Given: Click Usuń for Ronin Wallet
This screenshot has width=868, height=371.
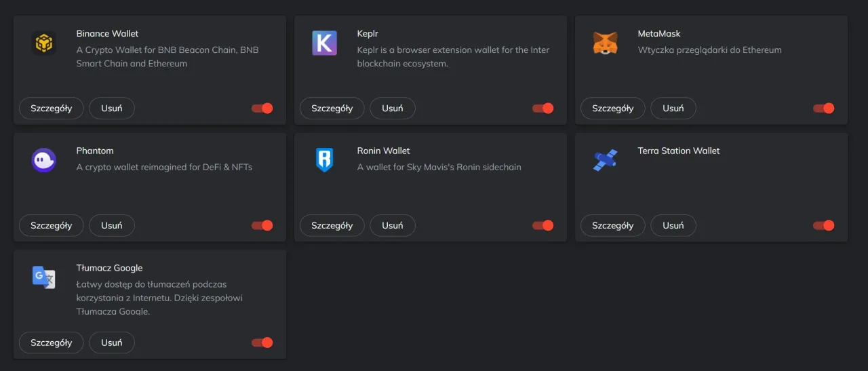Looking at the screenshot, I should click(x=393, y=226).
